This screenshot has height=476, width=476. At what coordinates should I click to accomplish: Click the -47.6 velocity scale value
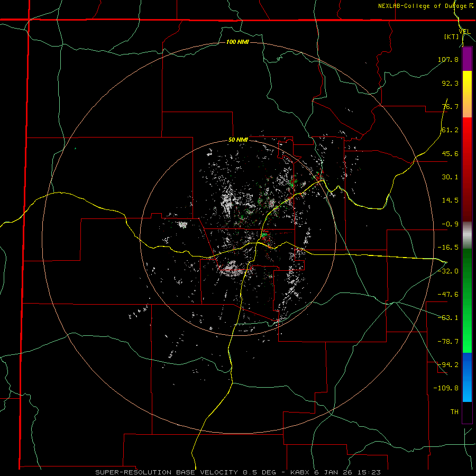coord(448,295)
